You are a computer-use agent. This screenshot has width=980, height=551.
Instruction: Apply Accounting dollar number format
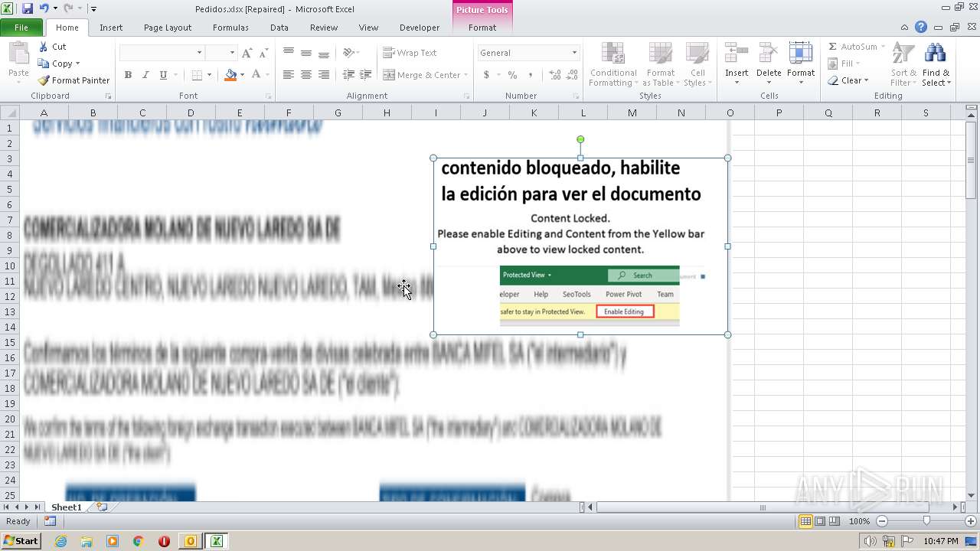tap(485, 75)
